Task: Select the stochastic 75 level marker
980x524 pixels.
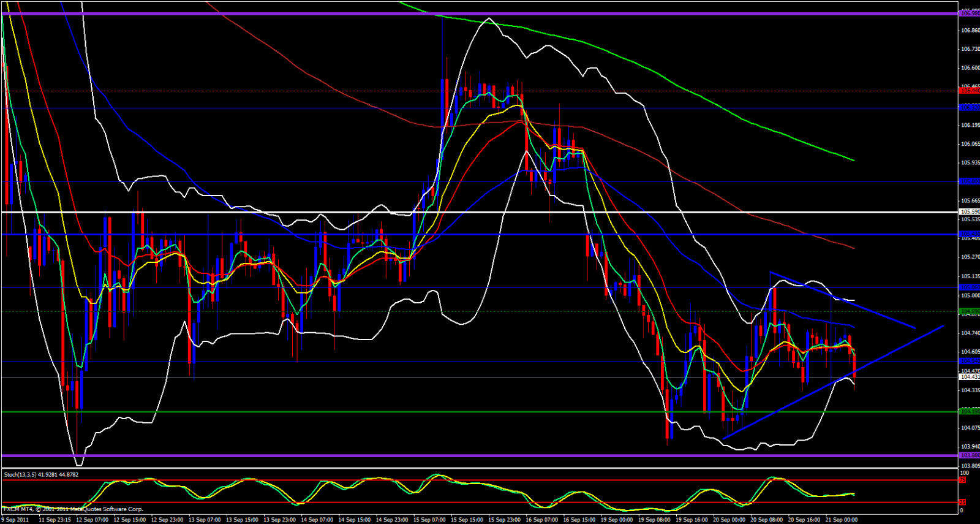Action: click(x=963, y=480)
